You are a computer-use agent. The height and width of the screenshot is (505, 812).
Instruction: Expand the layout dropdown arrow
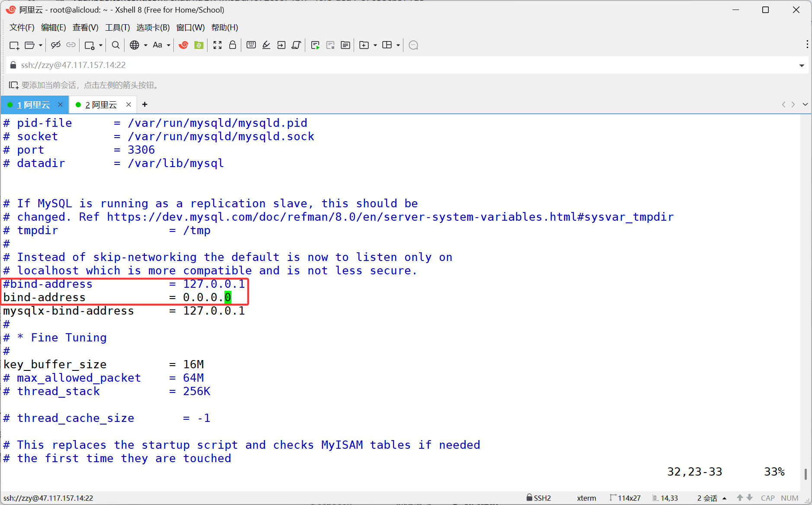click(398, 45)
